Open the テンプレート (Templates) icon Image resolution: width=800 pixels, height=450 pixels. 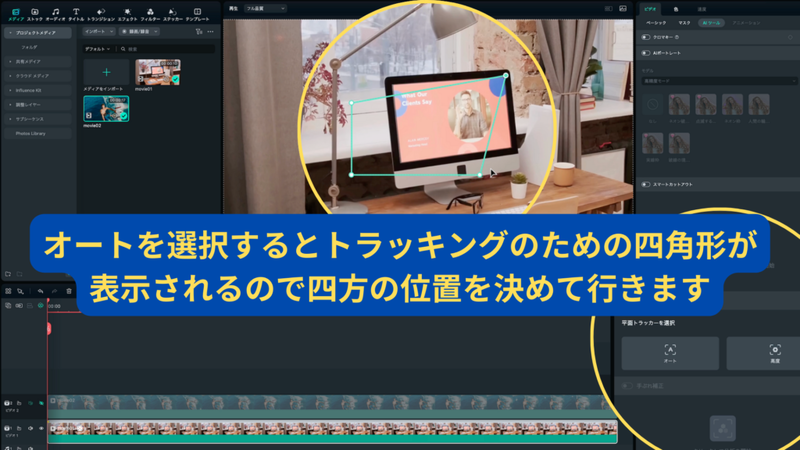tap(197, 14)
